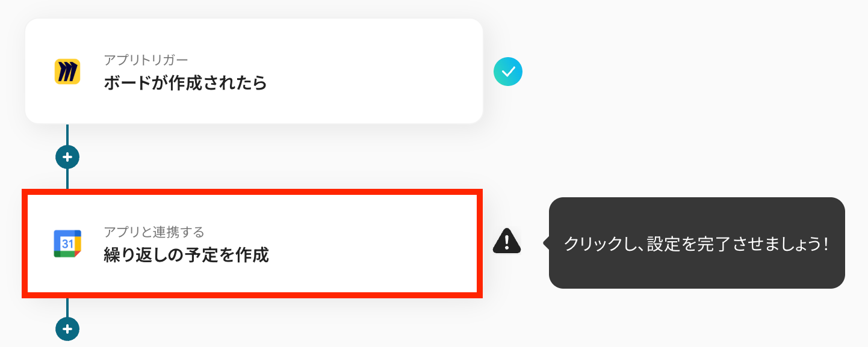Click empty canvas right of the checkmark
This screenshot has height=347, width=868.
(x=662, y=72)
